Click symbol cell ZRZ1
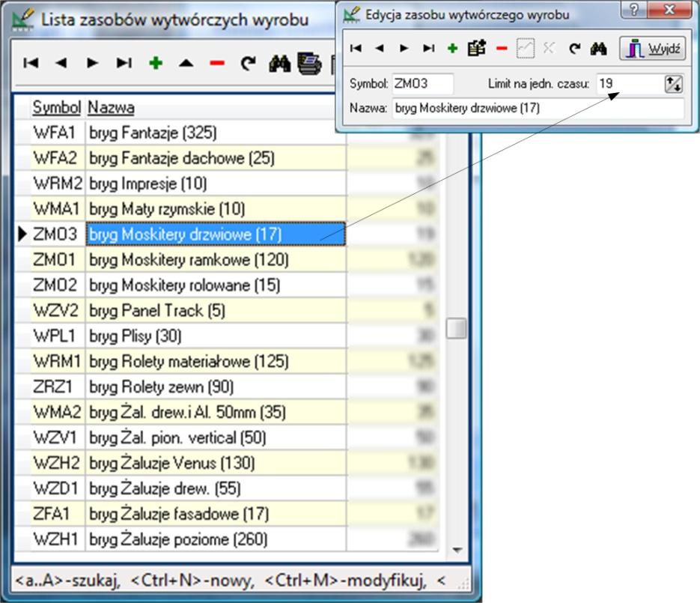Screen dimensions: 700x603 [58, 387]
